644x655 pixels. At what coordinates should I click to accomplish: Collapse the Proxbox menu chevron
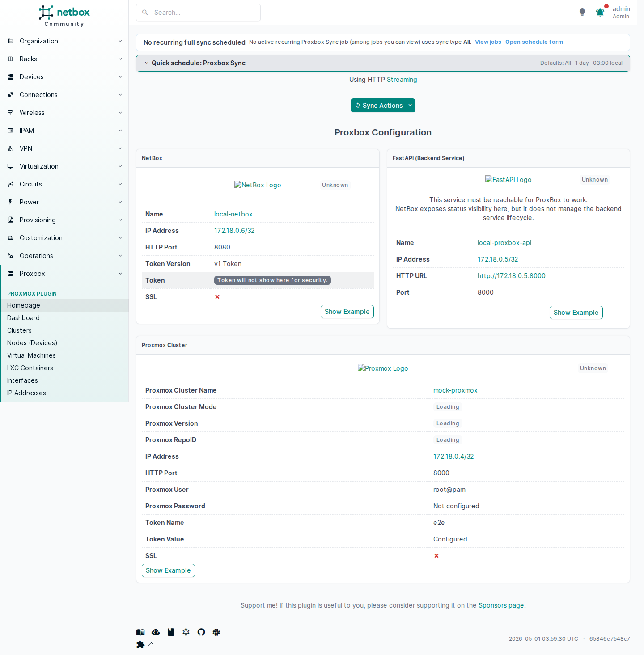(x=120, y=274)
